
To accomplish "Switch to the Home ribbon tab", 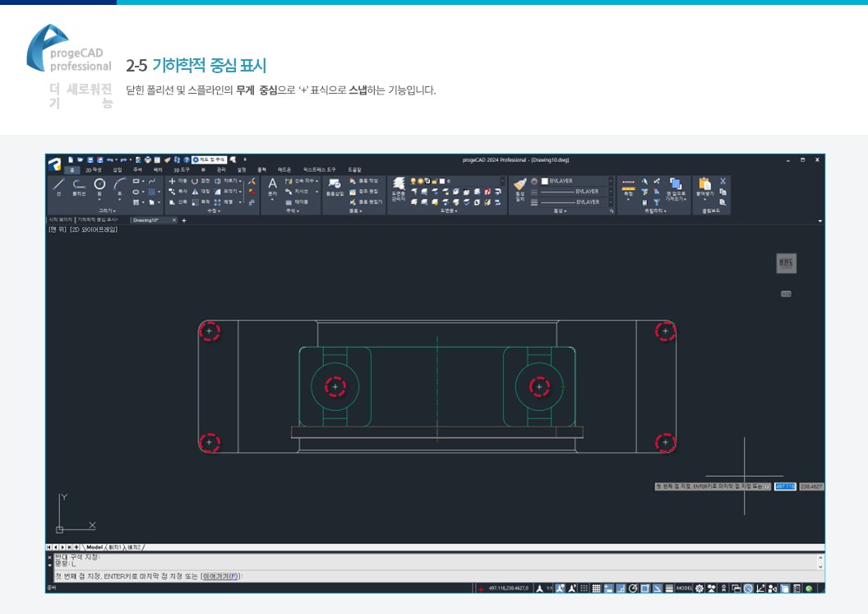I will click(72, 170).
